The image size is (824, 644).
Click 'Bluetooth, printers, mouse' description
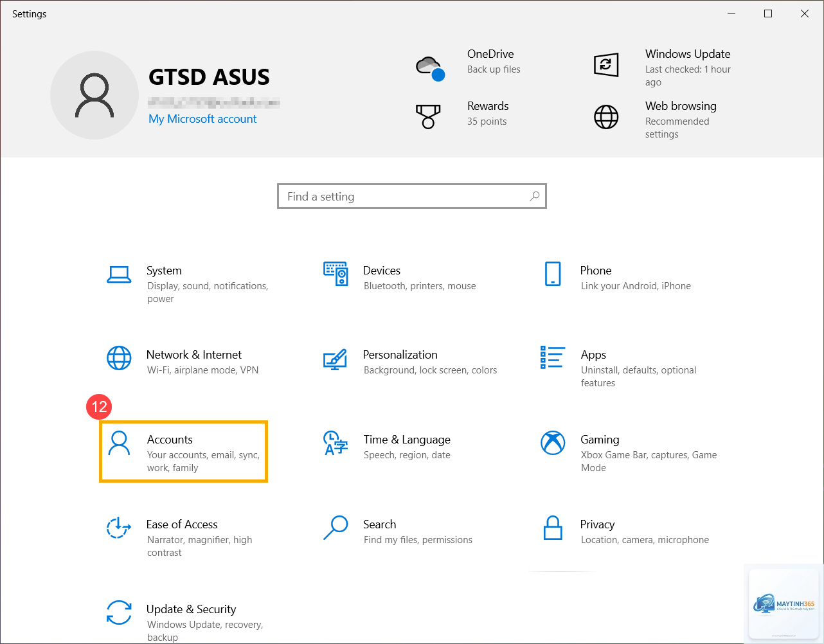[420, 286]
